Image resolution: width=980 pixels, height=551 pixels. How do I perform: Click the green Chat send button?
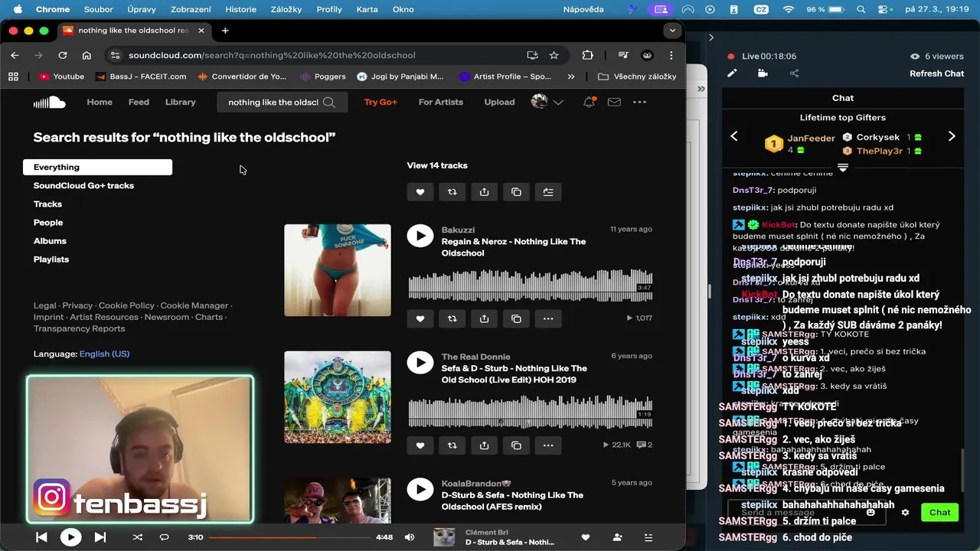tap(939, 513)
